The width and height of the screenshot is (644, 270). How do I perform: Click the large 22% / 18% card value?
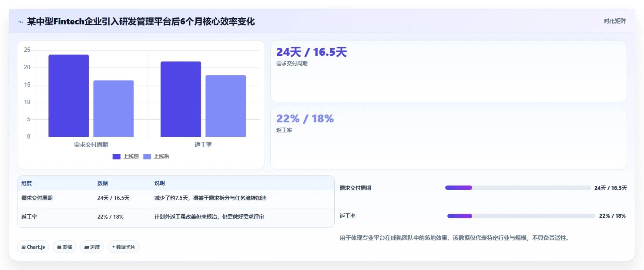305,118
